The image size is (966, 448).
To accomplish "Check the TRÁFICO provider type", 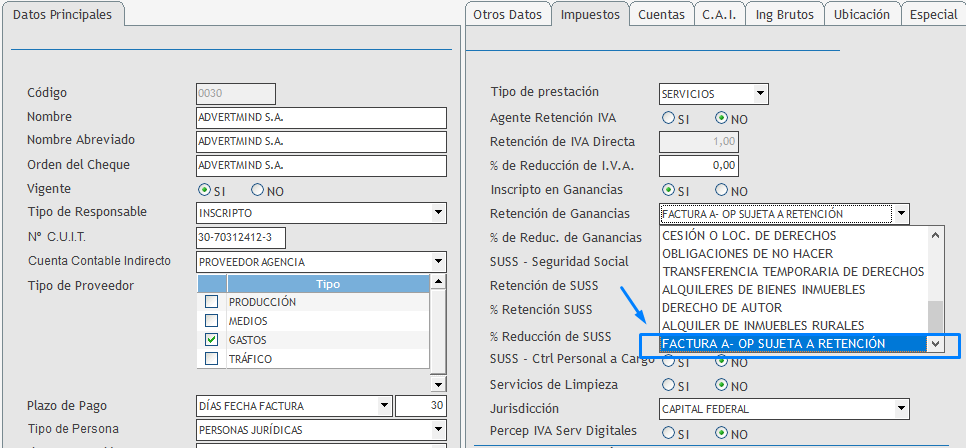I will click(211, 358).
